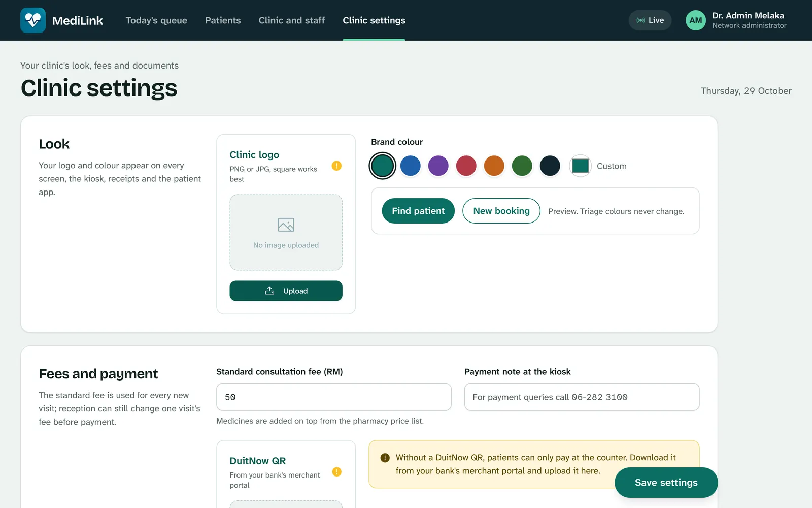Viewport: 812px width, 508px height.
Task: Choose the blue brand colour swatch
Action: click(x=411, y=166)
